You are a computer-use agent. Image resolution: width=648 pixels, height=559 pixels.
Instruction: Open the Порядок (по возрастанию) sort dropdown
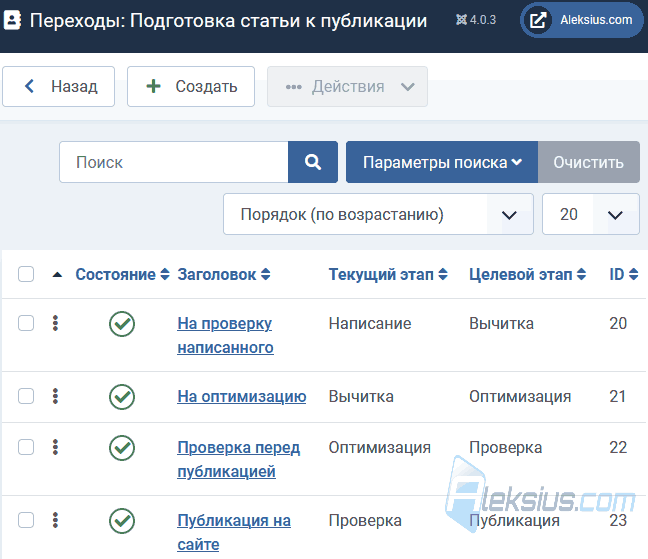point(378,214)
